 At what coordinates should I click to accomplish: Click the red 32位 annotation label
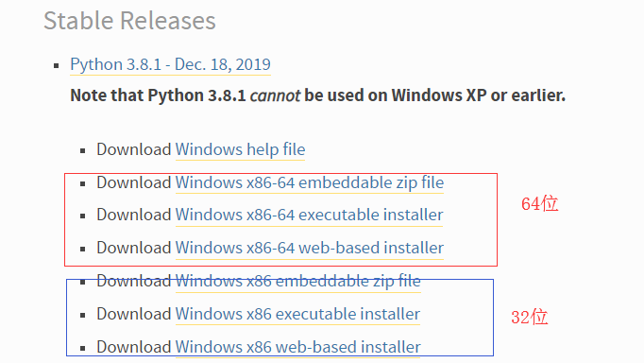[x=530, y=318]
